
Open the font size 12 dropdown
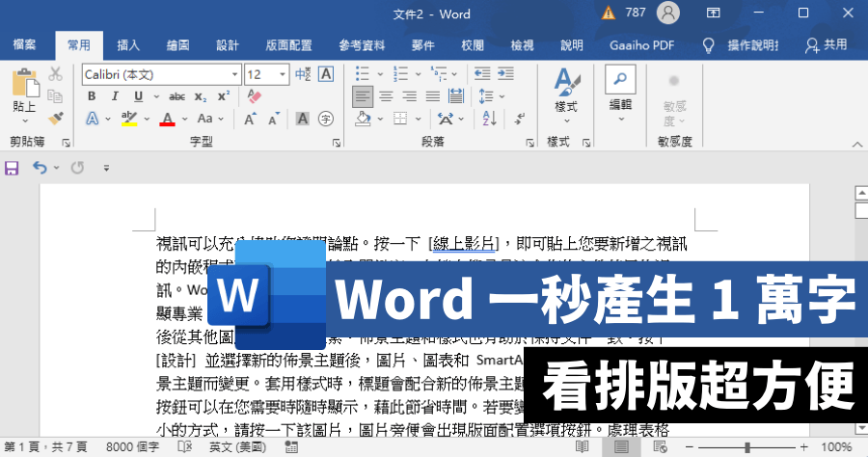283,74
